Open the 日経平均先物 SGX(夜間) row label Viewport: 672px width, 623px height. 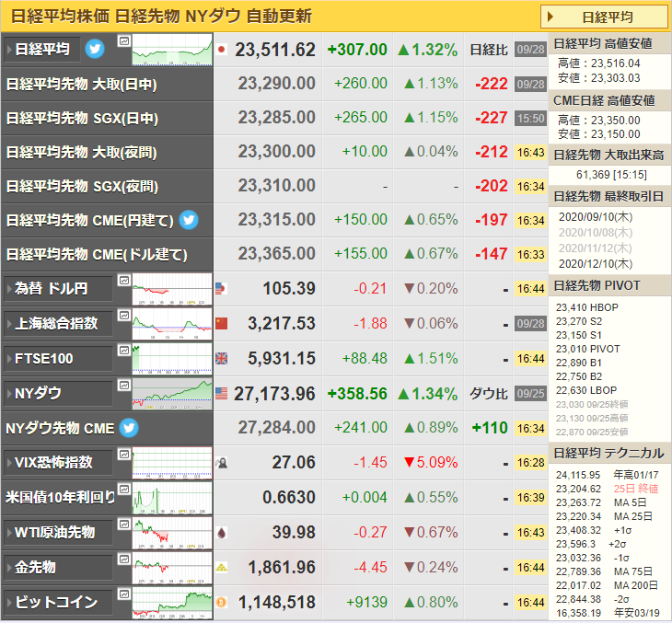point(82,186)
